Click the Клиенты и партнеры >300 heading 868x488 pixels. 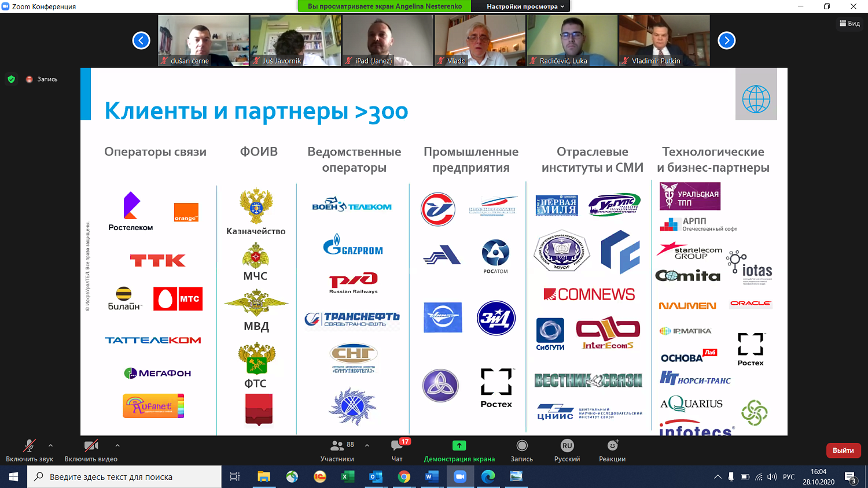(x=256, y=110)
